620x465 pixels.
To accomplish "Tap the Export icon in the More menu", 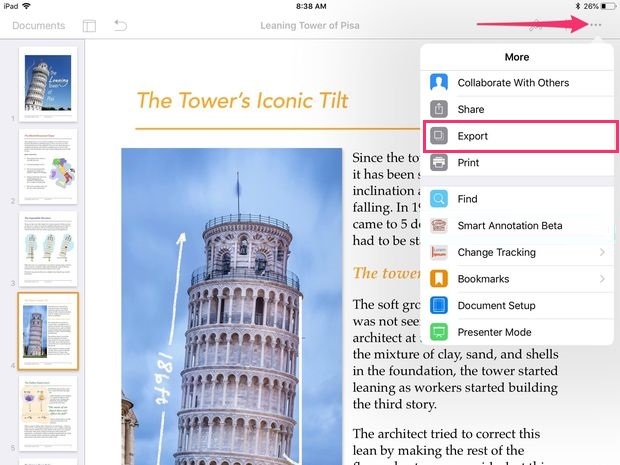I will click(x=439, y=136).
